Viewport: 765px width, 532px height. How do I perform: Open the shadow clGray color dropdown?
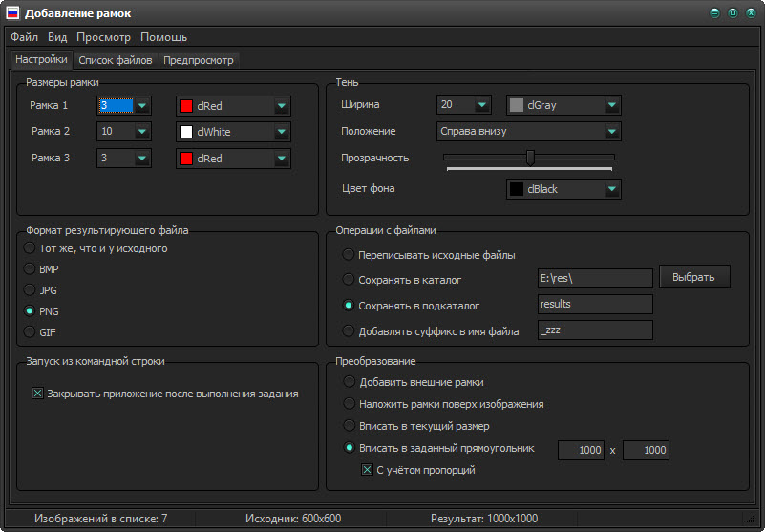click(612, 105)
